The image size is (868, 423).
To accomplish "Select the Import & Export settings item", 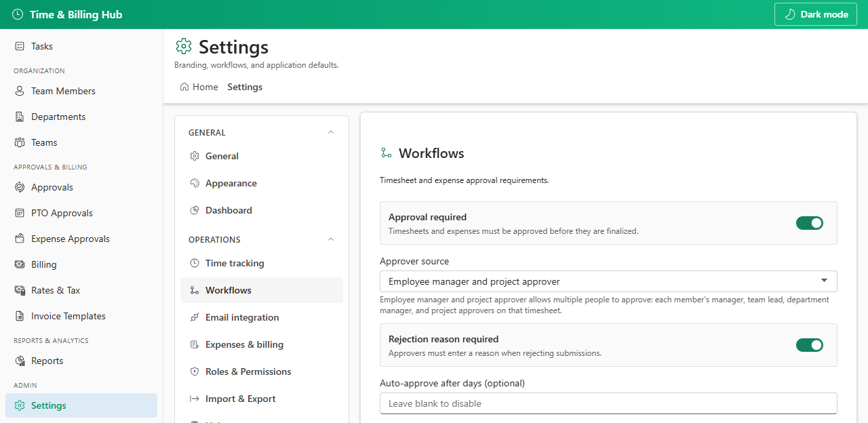I will coord(262,399).
